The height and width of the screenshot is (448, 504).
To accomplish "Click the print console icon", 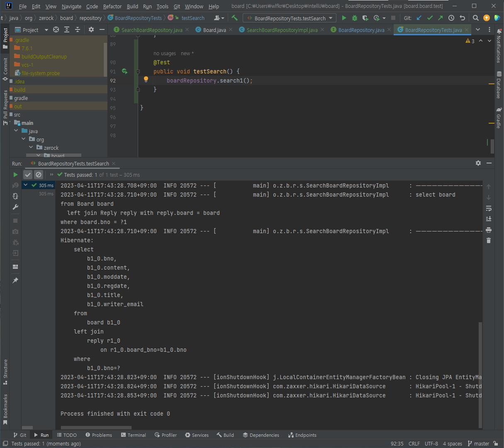I will [489, 230].
